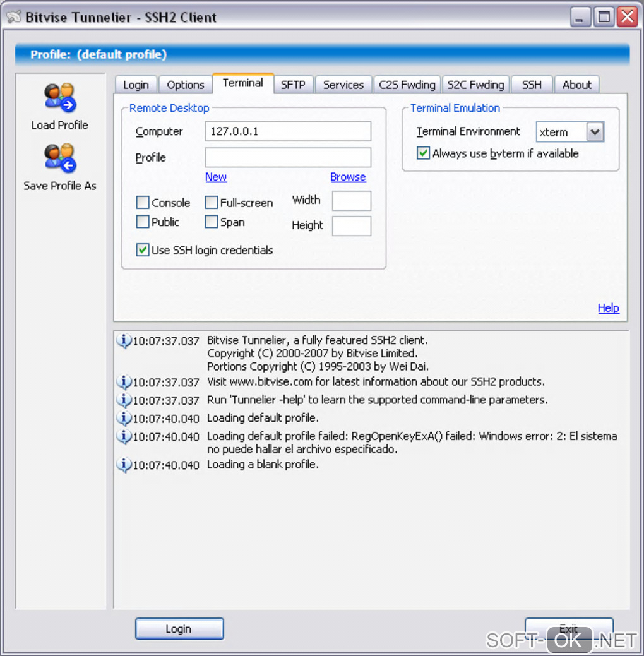
Task: Click the info icon beside 'Loading default profile failed'
Action: [124, 436]
